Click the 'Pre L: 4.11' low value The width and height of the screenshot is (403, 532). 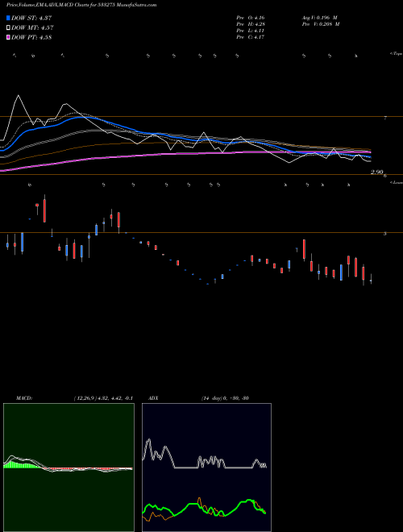pyautogui.click(x=251, y=31)
